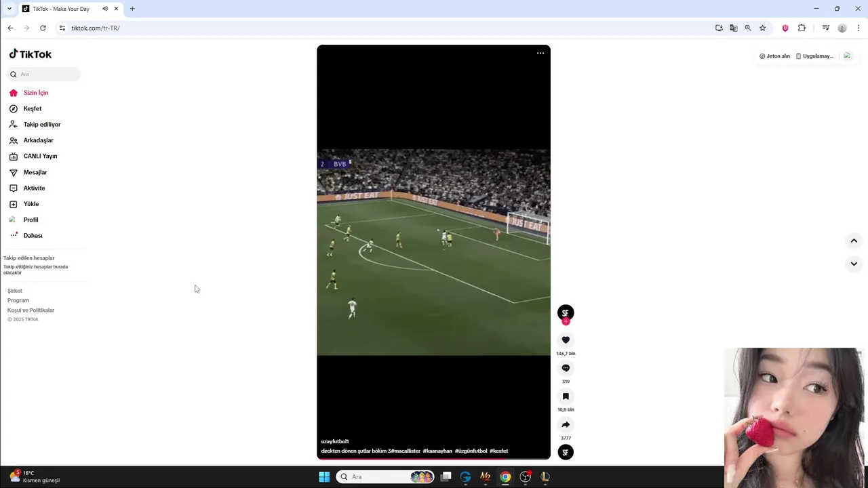Open comments on the video
The width and height of the screenshot is (868, 488).
coord(566,368)
